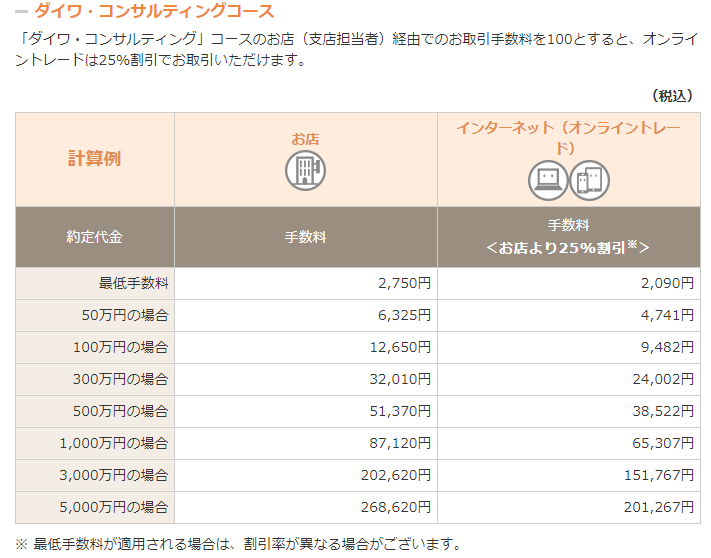Click the store building icon
The height and width of the screenshot is (558, 711).
(x=305, y=170)
